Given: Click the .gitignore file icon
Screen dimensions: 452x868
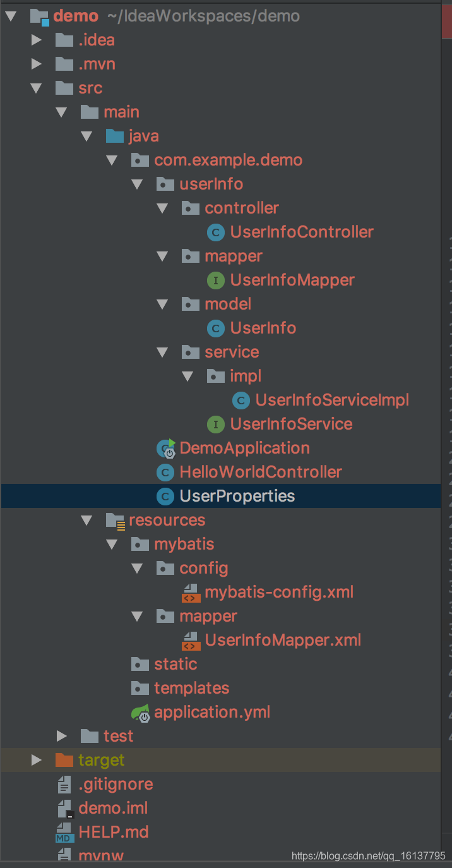Looking at the screenshot, I should [x=64, y=785].
